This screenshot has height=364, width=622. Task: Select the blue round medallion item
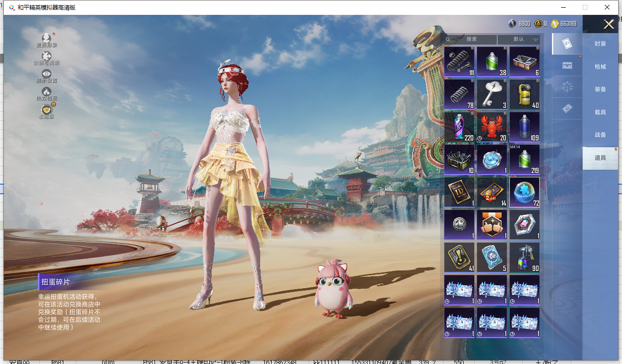(492, 160)
